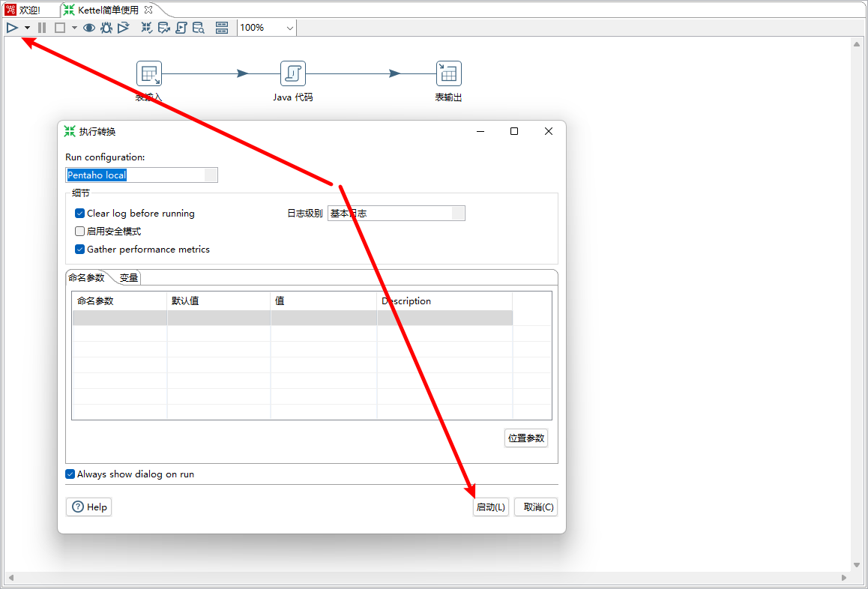Click the Show results panel icon

pos(222,28)
